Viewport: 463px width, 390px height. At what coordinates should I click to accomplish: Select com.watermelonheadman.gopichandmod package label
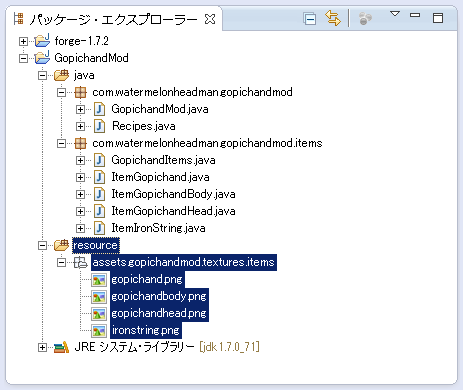pos(193,92)
